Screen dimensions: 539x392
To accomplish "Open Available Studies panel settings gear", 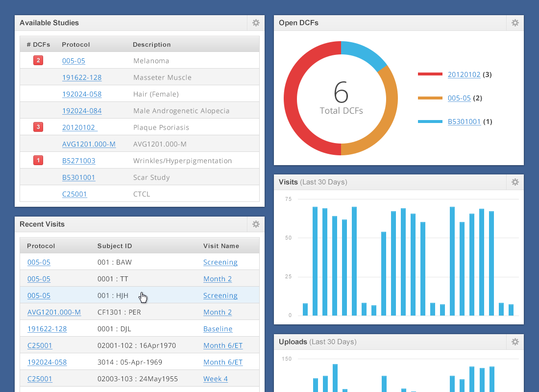I will 256,23.
